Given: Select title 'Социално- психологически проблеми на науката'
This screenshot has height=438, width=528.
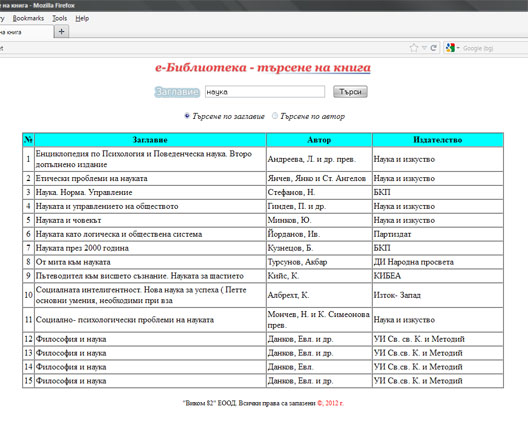Looking at the screenshot, I should pos(125,319).
